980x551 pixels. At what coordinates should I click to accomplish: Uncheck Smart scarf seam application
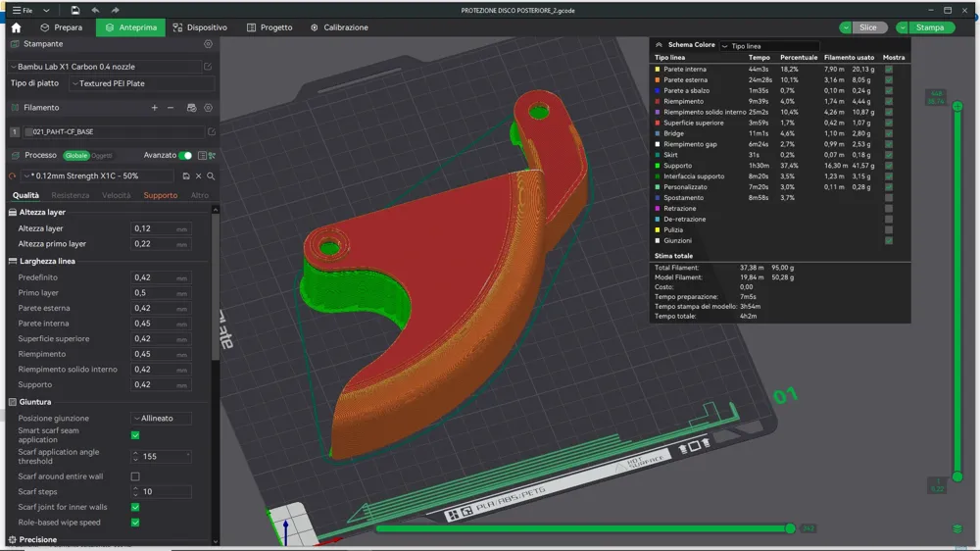point(135,435)
